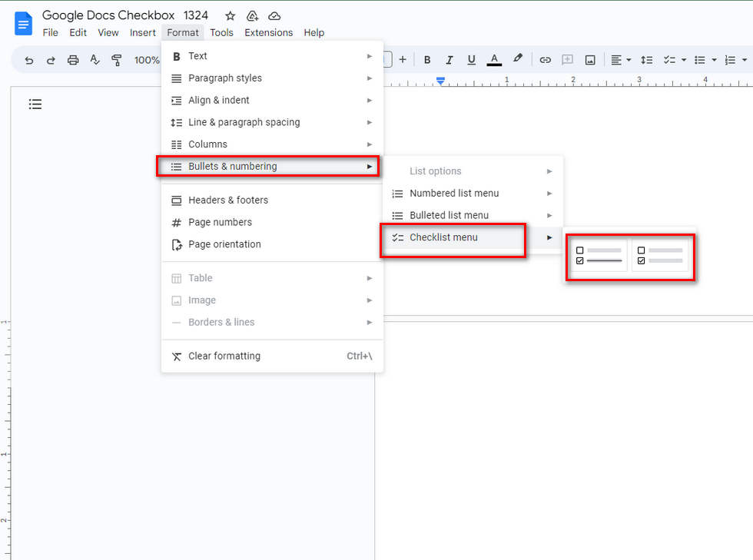Open the text color picker
753x560 pixels.
point(493,60)
